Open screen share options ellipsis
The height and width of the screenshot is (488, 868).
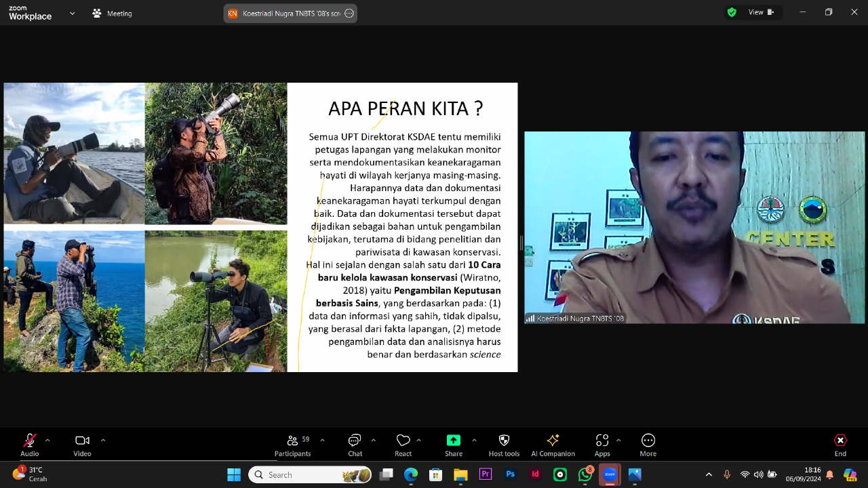349,14
